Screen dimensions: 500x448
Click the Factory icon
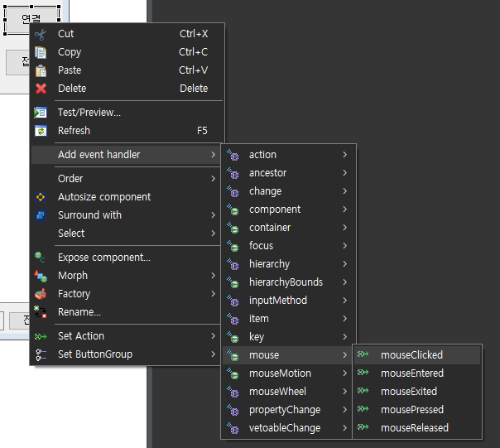tap(41, 294)
